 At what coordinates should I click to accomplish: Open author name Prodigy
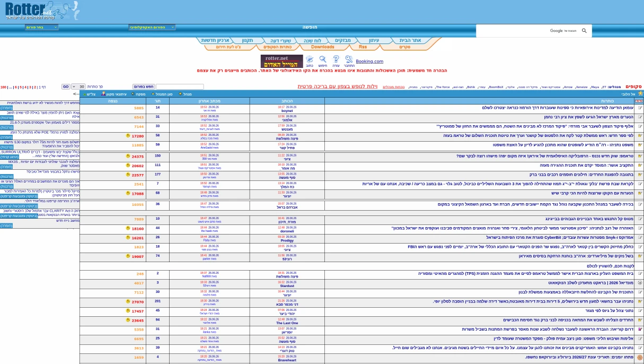click(287, 240)
